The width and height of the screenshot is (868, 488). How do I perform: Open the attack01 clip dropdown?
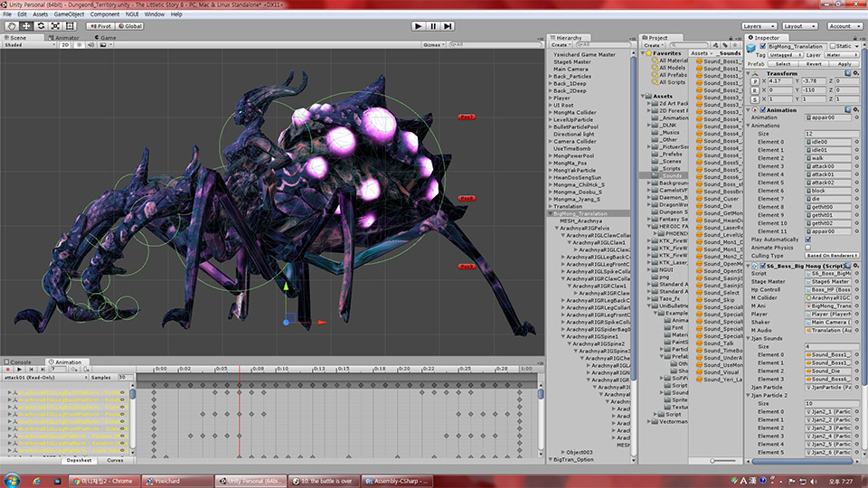[x=45, y=378]
